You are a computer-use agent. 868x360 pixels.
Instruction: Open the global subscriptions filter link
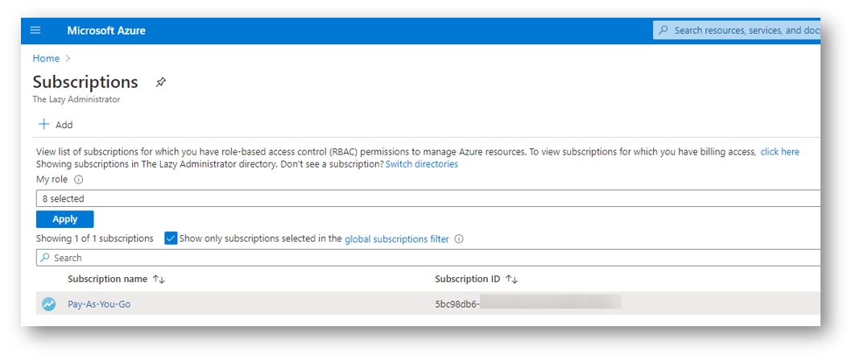[x=396, y=239]
